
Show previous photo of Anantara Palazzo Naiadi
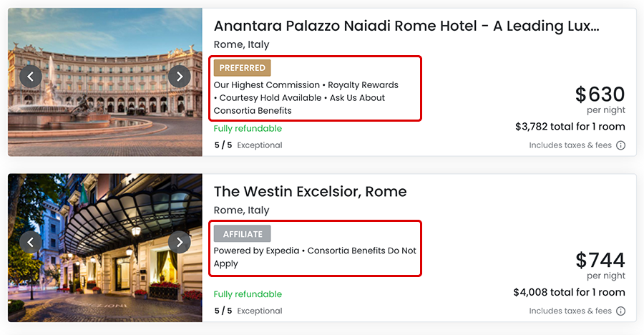click(31, 76)
